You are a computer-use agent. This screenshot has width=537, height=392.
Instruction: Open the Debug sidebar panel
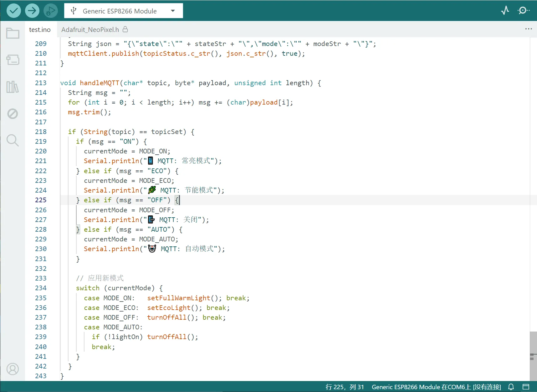pos(13,114)
